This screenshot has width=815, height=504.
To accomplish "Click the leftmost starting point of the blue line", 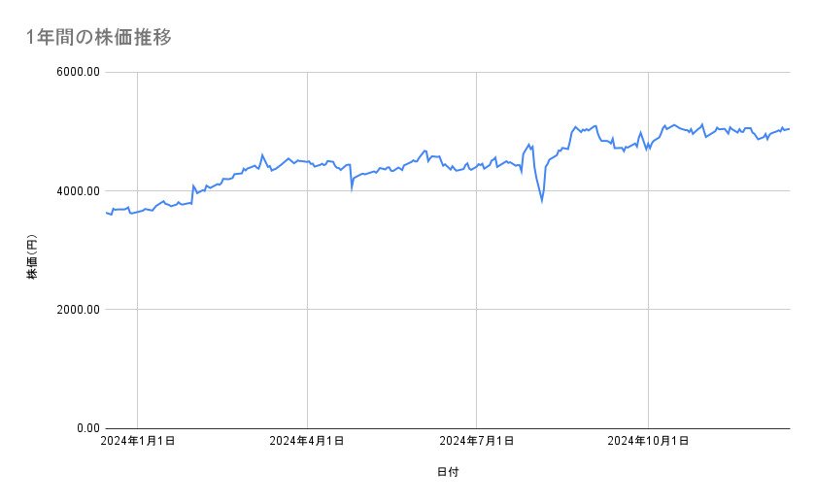I will [105, 213].
